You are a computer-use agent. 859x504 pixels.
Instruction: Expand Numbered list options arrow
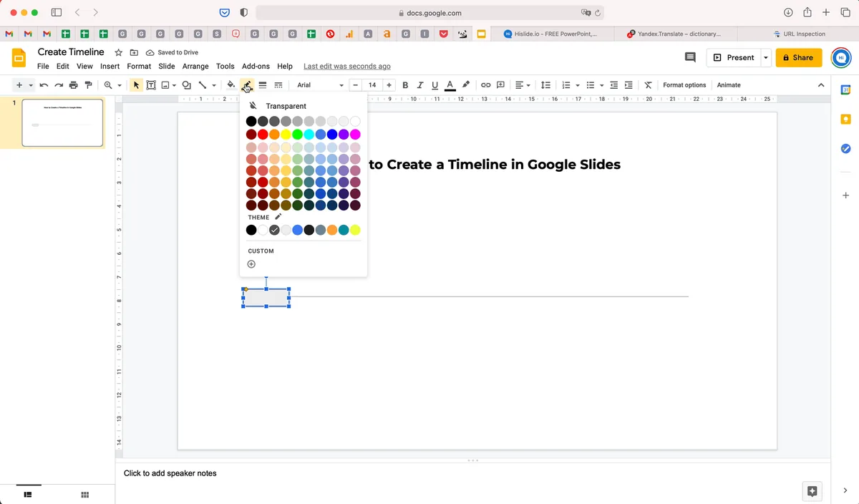pos(578,85)
